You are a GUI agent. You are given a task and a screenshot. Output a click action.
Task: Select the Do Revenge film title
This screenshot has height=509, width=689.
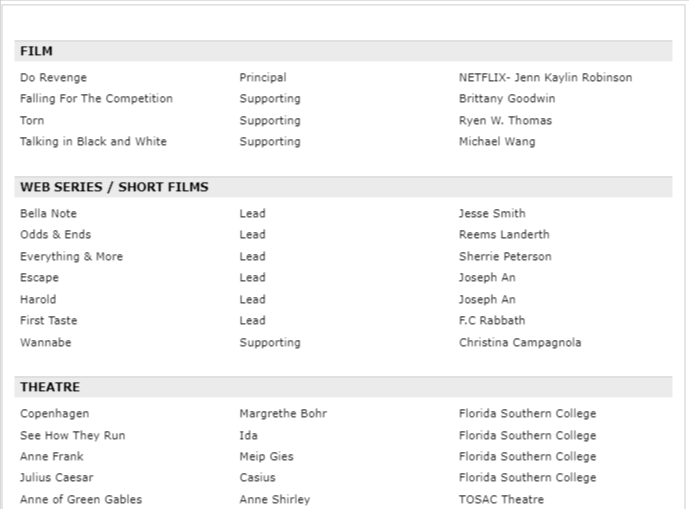tap(54, 78)
